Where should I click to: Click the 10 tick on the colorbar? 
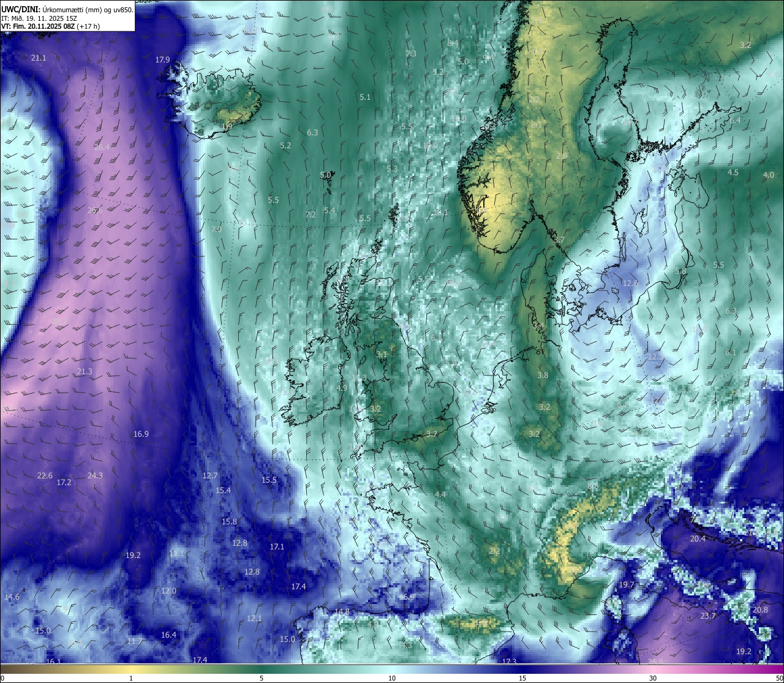392,677
